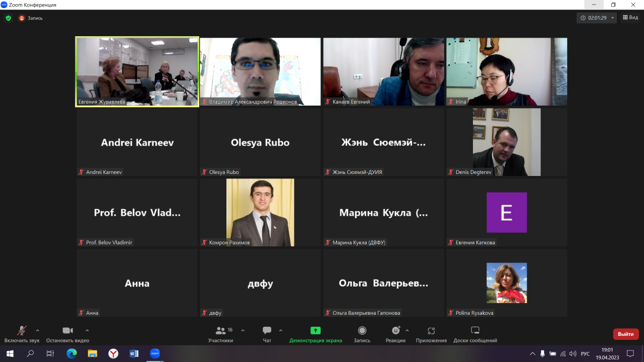
Task: Open Microsoft Word from the taskbar
Action: (x=134, y=353)
